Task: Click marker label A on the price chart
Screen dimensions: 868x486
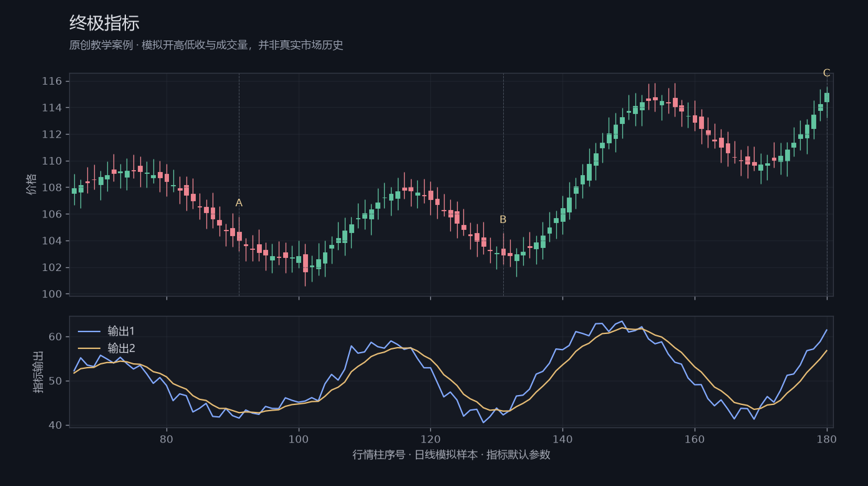Action: pos(239,203)
